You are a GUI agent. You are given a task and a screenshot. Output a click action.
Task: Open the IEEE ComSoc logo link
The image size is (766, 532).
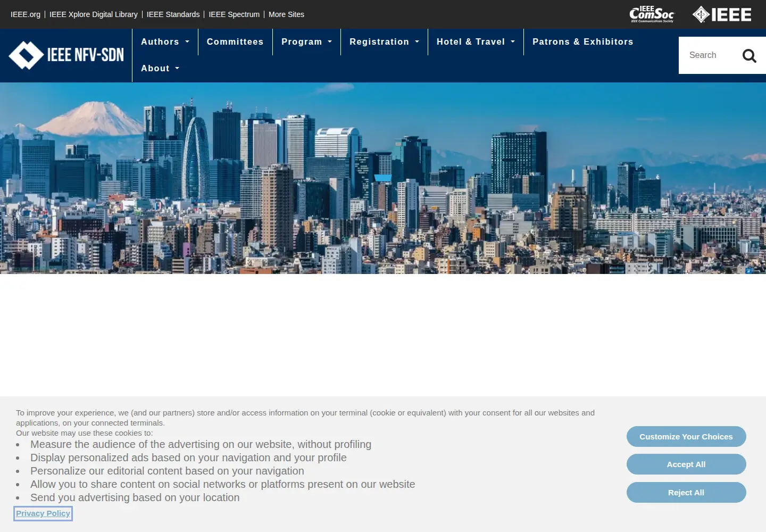pos(652,14)
